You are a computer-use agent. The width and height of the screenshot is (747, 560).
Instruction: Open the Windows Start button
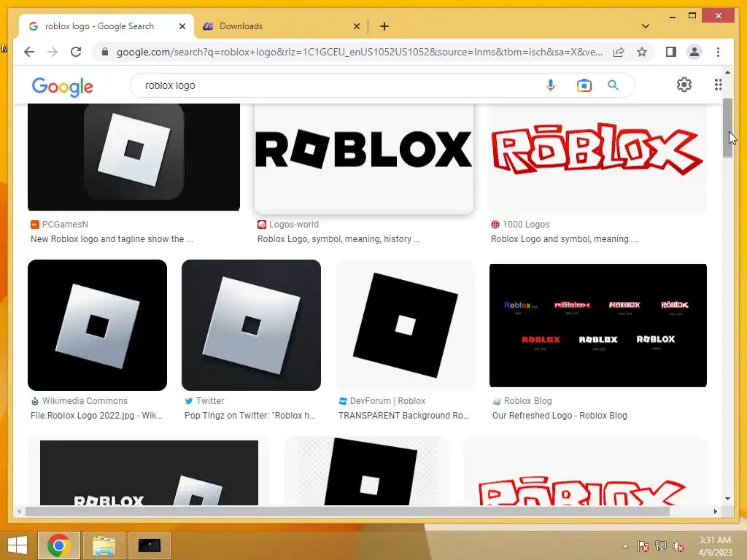click(18, 545)
